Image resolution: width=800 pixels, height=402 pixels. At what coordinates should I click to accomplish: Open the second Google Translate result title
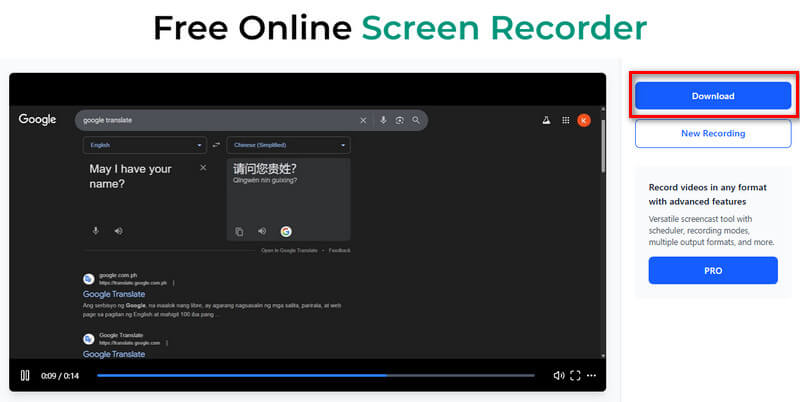[114, 354]
